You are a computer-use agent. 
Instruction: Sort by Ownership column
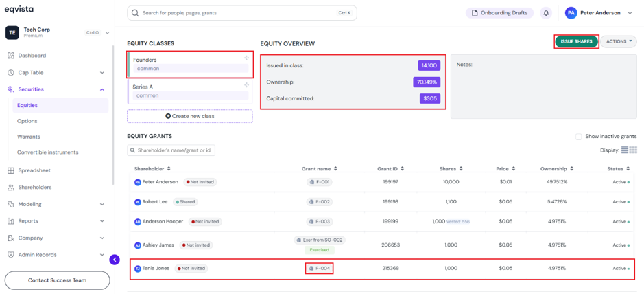556,168
